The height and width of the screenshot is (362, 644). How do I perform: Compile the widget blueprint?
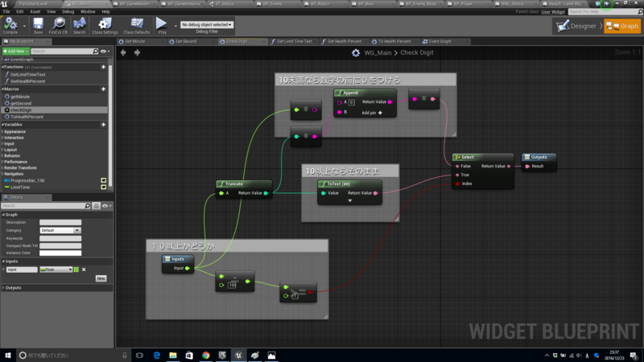[10, 26]
